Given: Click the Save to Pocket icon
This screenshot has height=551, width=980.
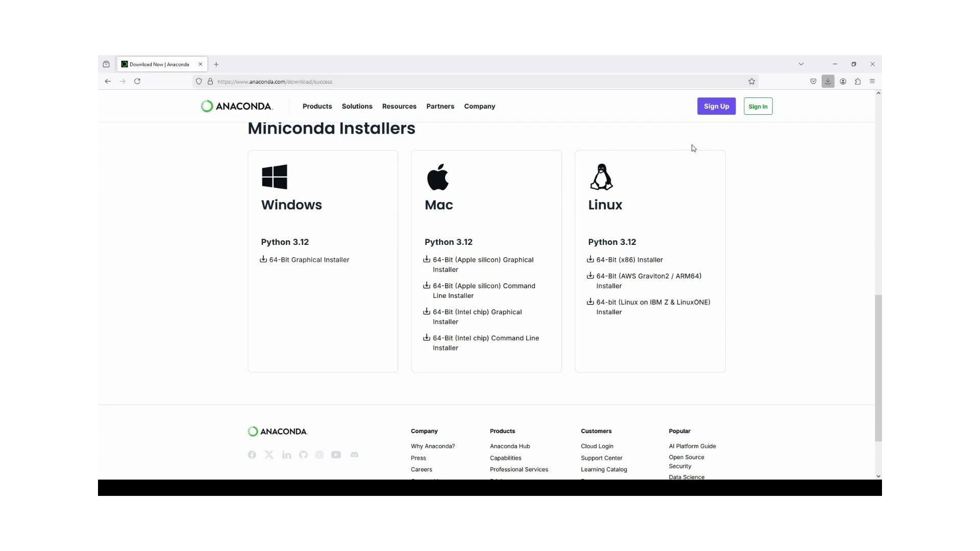Looking at the screenshot, I should [813, 81].
